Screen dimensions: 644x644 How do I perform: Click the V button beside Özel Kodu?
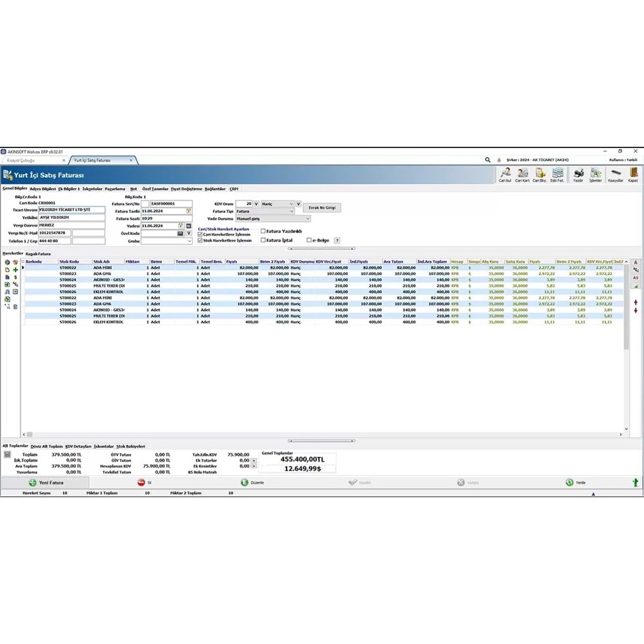(189, 233)
